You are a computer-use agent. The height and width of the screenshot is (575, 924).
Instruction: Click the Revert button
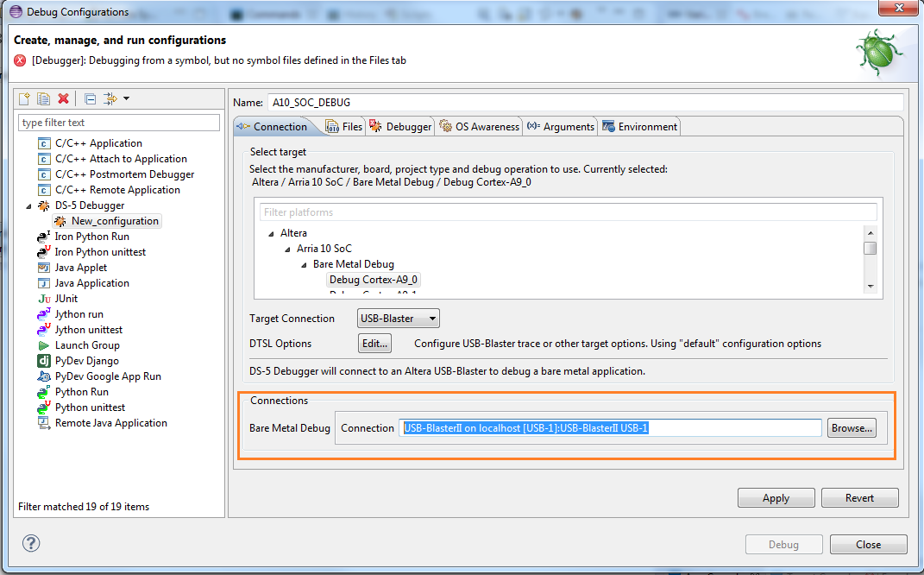(x=860, y=498)
